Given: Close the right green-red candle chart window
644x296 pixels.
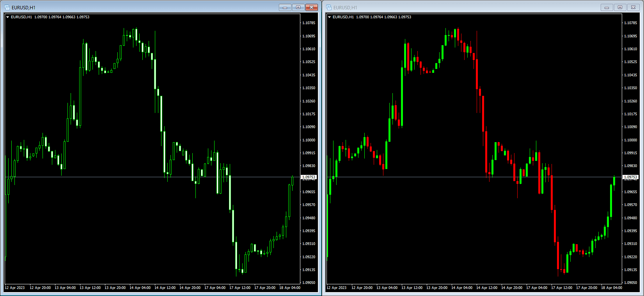Looking at the screenshot, I should point(633,7).
